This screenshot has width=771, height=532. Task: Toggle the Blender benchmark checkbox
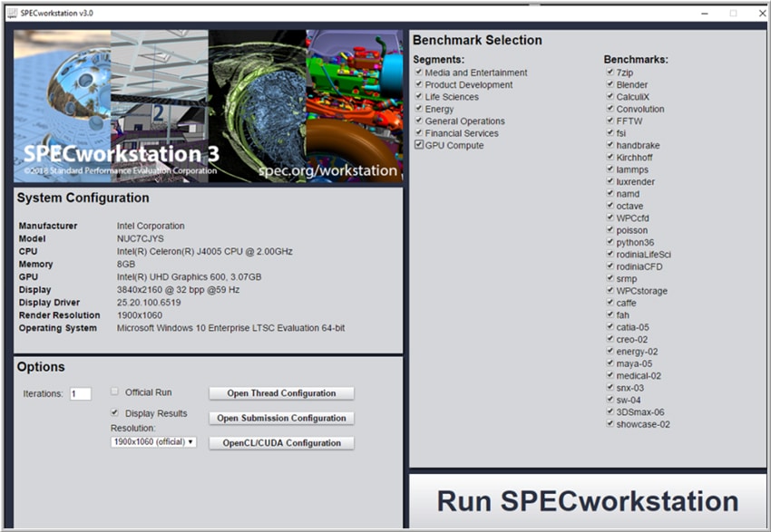click(x=610, y=84)
